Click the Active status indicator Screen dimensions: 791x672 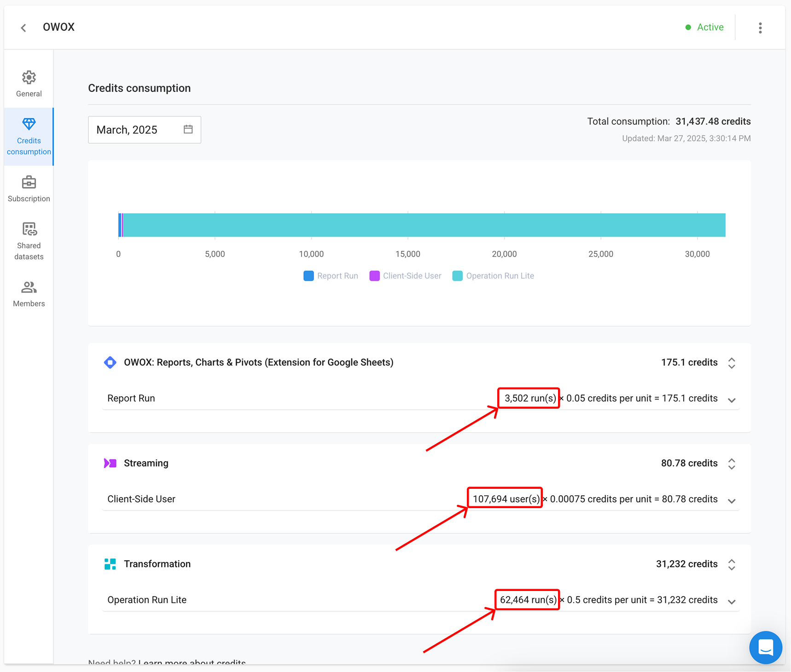pyautogui.click(x=704, y=27)
